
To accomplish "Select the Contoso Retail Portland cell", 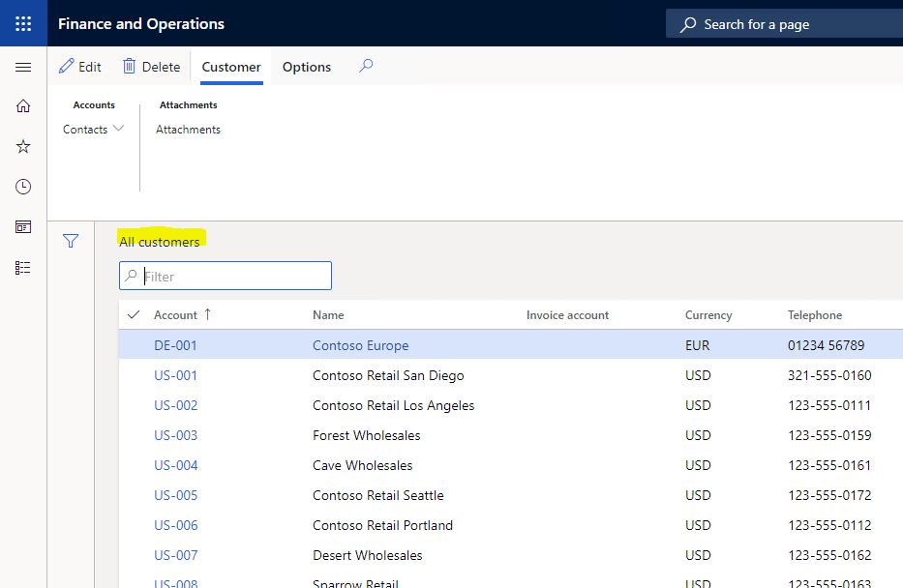I will (382, 525).
